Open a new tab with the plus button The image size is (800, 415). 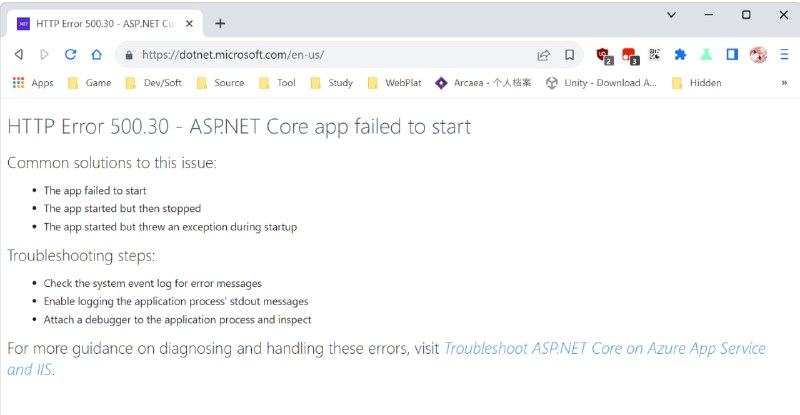(220, 23)
